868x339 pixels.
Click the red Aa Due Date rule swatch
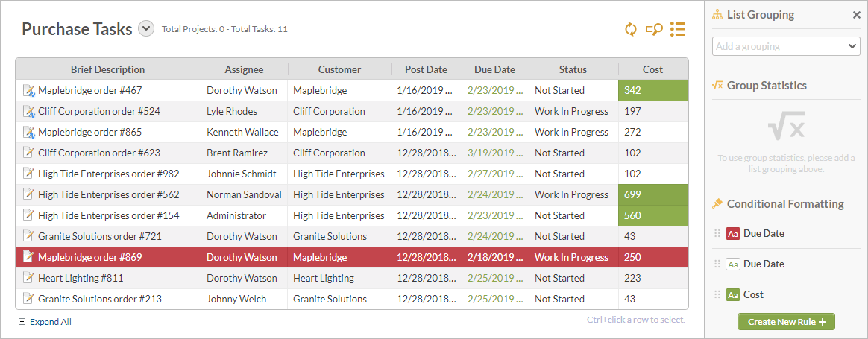(x=733, y=234)
